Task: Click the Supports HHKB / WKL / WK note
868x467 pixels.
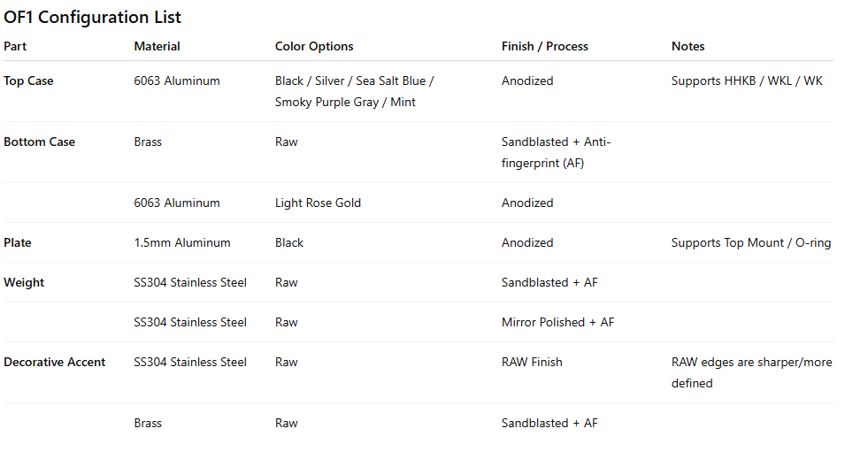Action: tap(746, 80)
